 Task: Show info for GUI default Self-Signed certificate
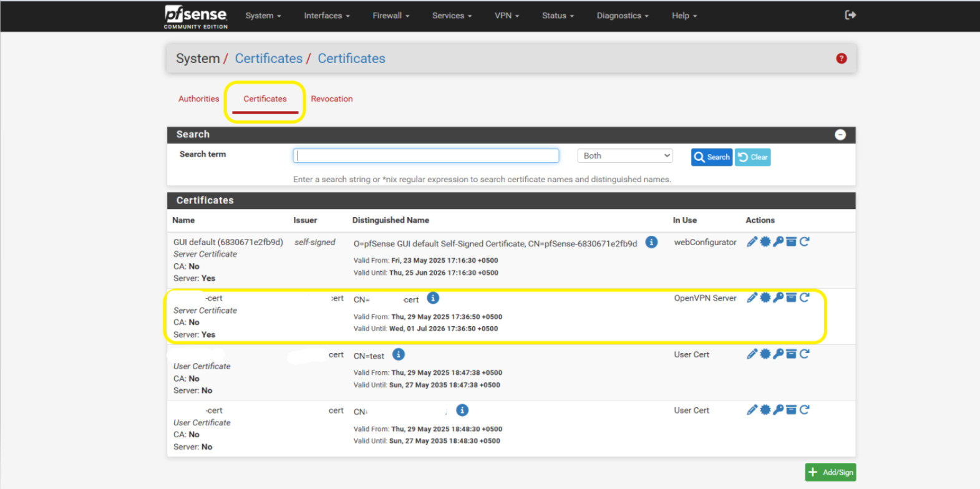coord(651,243)
